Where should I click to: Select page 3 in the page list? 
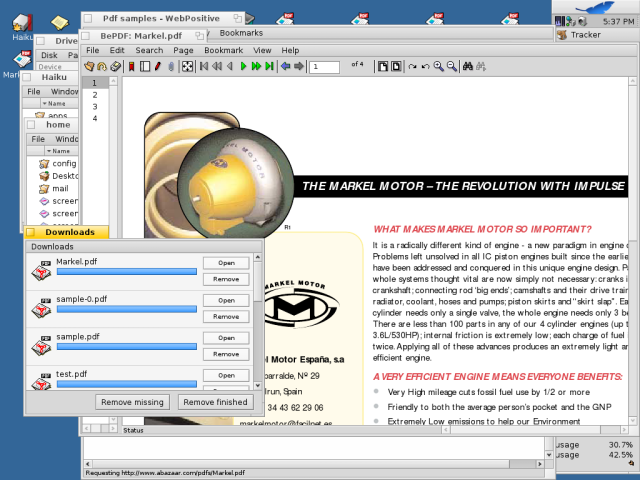(x=96, y=107)
